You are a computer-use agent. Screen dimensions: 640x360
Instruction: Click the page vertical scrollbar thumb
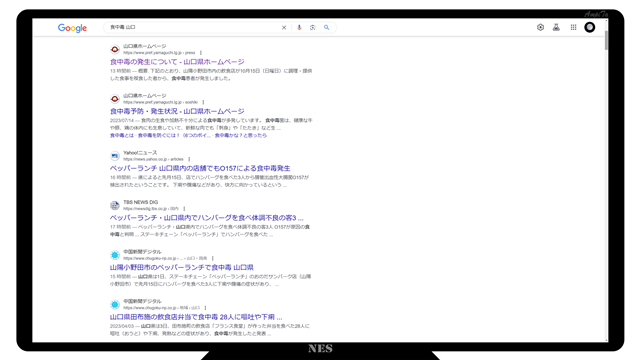[606, 40]
